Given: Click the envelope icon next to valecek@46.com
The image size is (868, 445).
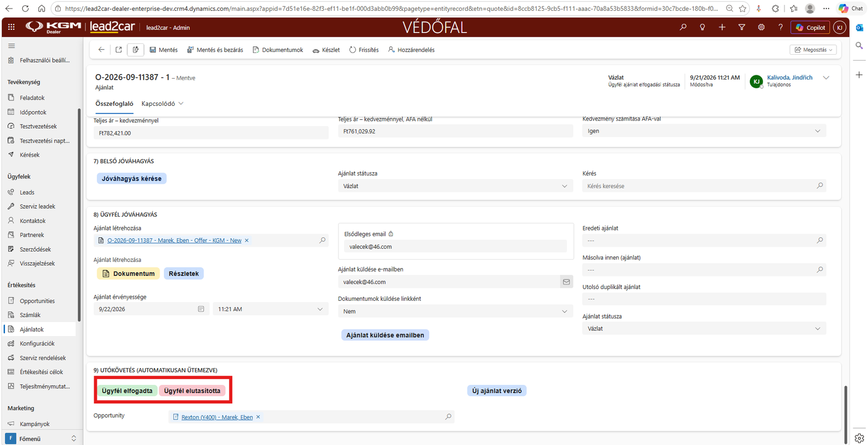Looking at the screenshot, I should [566, 282].
